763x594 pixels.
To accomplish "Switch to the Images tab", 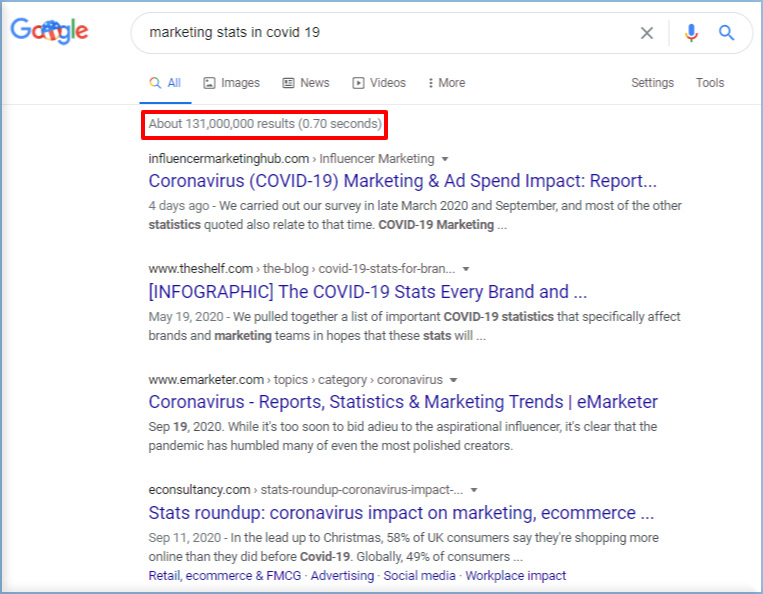I will [232, 83].
